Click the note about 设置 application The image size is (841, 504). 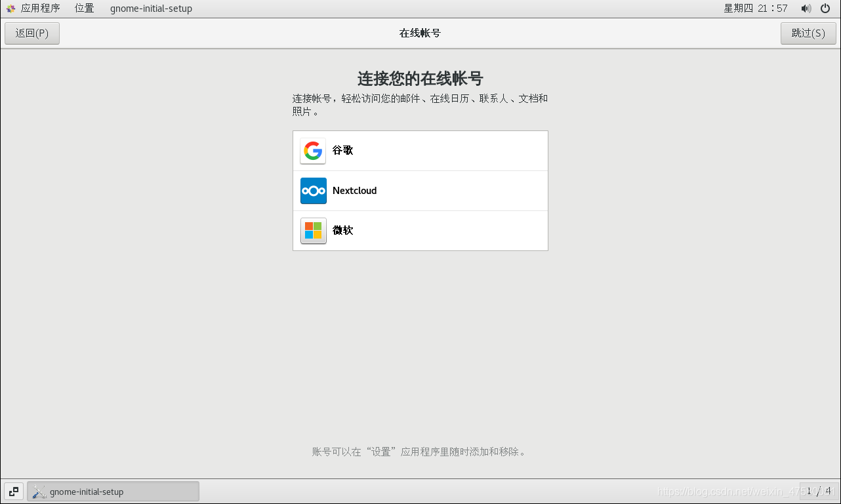420,452
